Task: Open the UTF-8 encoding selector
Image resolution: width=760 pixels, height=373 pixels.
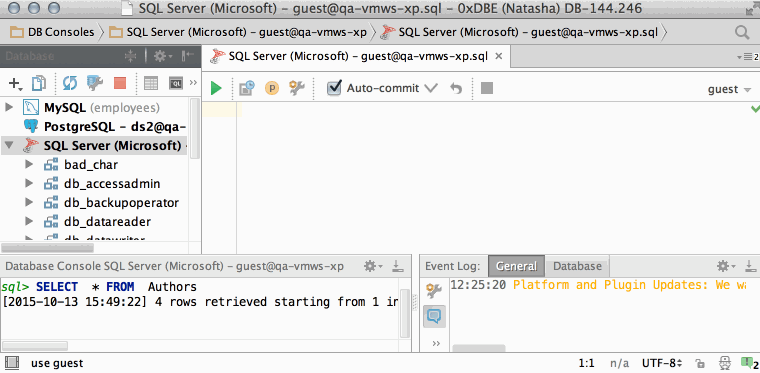Action: pos(663,363)
